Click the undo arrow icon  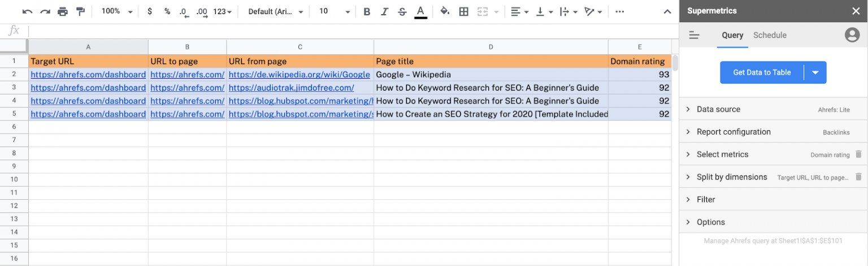coord(27,11)
